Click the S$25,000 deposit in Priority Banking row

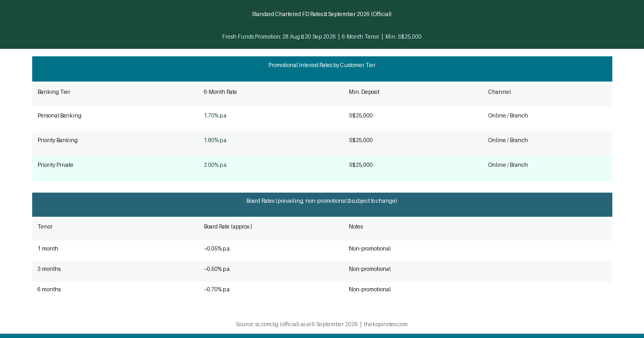coord(361,140)
